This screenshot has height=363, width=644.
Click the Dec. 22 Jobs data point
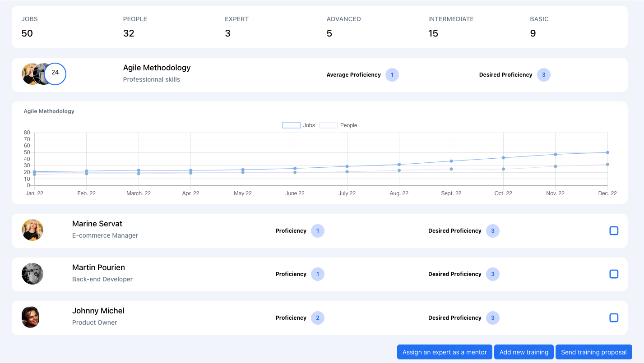coord(607,152)
